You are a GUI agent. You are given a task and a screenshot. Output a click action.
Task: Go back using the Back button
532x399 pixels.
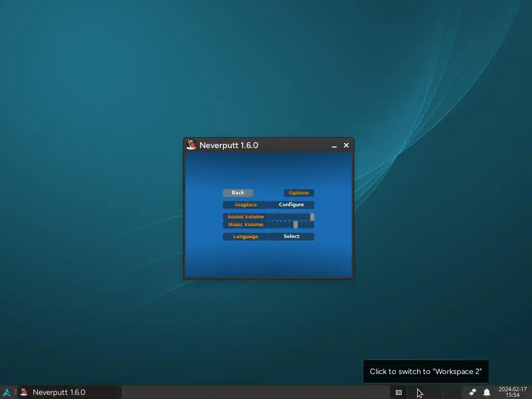click(238, 193)
